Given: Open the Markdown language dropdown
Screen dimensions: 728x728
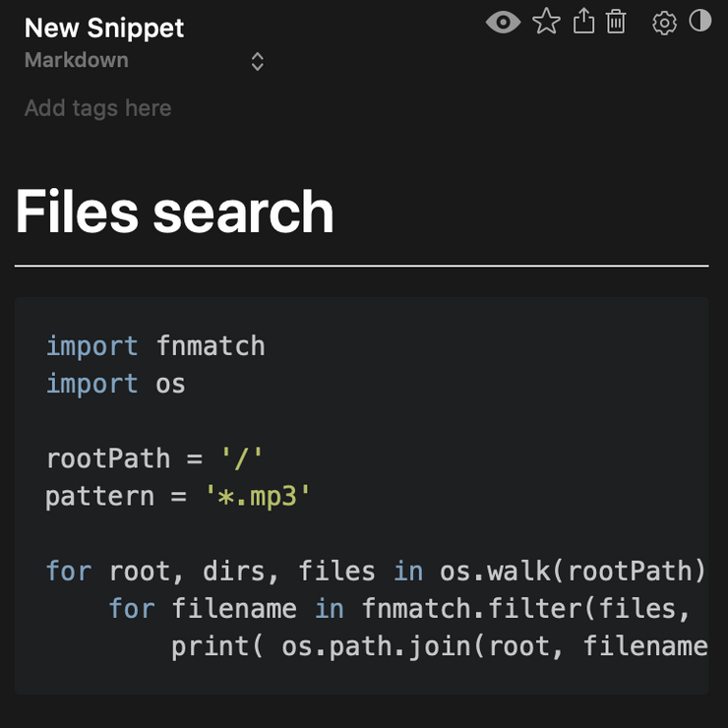Looking at the screenshot, I should click(x=145, y=60).
